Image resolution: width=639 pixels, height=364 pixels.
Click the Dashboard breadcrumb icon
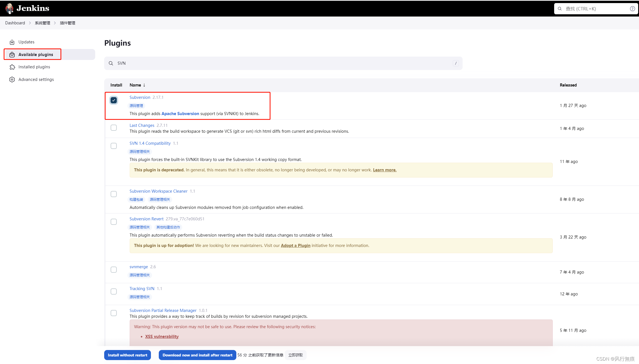point(15,23)
